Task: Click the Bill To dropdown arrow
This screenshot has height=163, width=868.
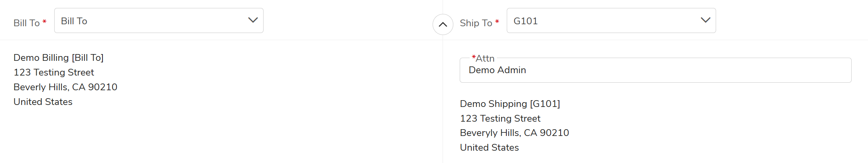Action: [253, 20]
